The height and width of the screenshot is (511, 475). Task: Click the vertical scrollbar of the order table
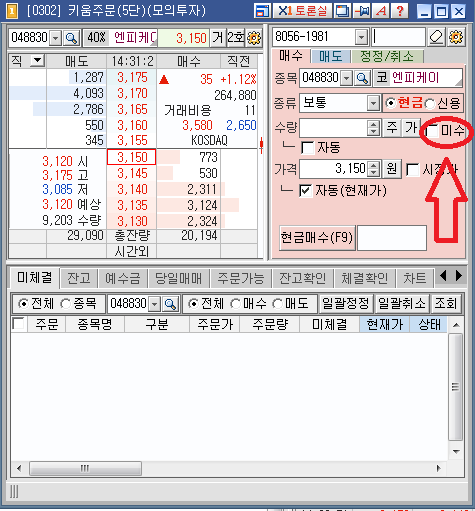click(456, 387)
